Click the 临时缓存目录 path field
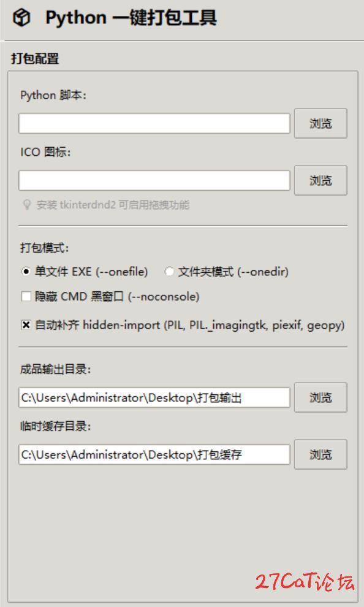This screenshot has width=364, height=607. 154,454
